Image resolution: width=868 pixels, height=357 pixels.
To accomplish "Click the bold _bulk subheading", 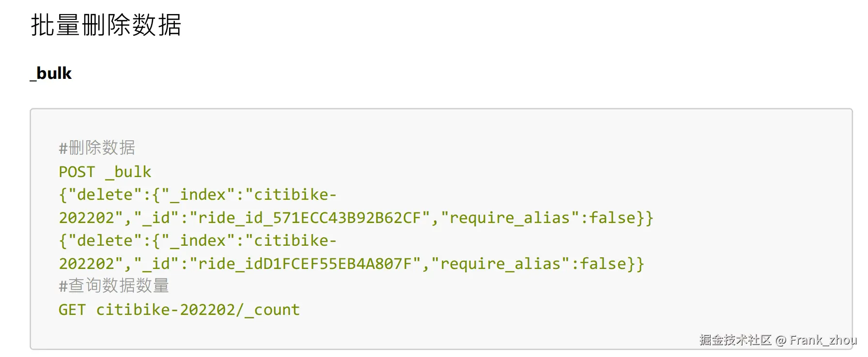I will 51,74.
